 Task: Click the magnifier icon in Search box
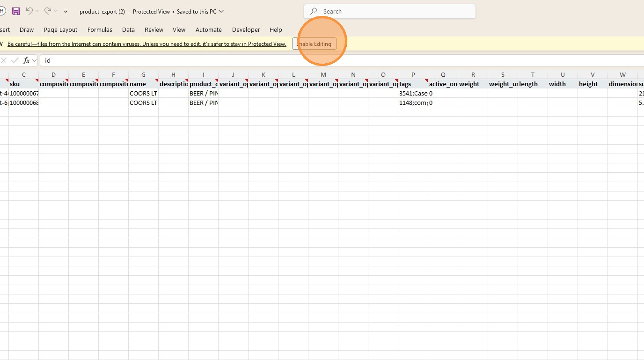(314, 11)
